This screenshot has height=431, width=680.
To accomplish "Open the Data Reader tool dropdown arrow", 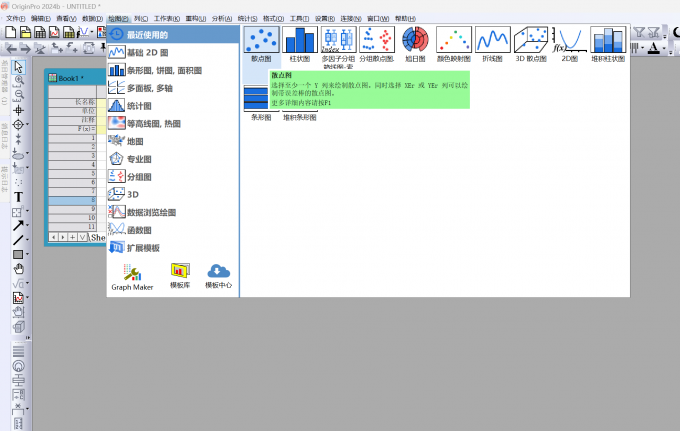I will point(27,124).
